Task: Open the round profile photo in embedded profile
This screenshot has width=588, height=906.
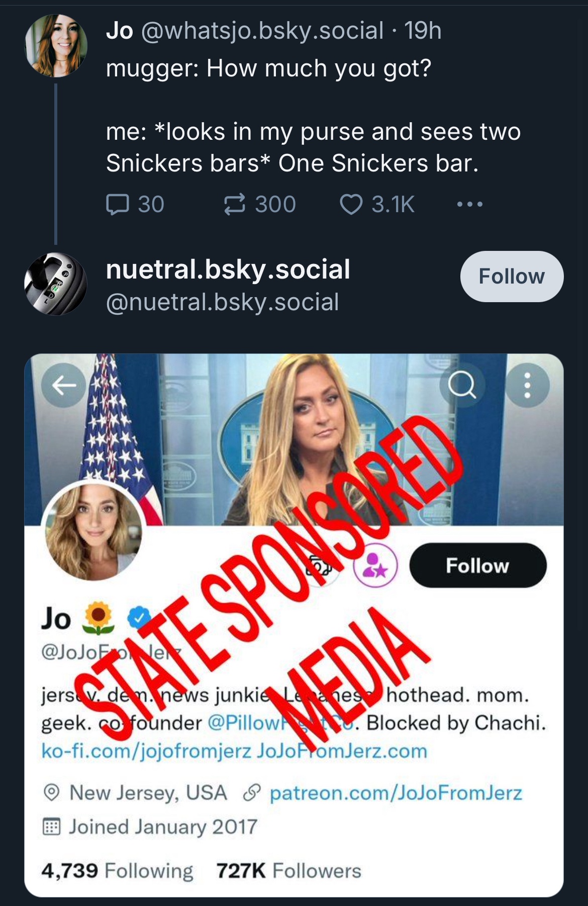Action: [94, 531]
